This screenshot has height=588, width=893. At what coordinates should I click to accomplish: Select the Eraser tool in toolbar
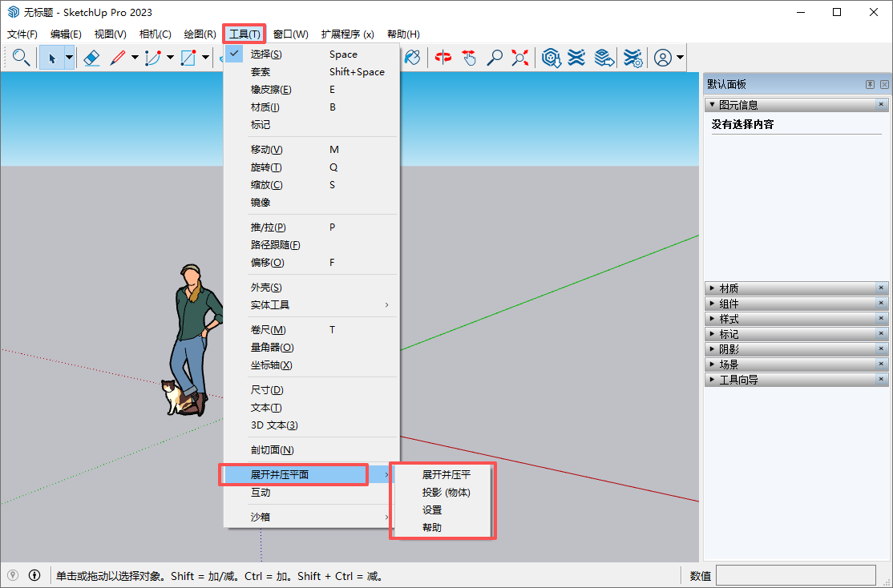91,58
